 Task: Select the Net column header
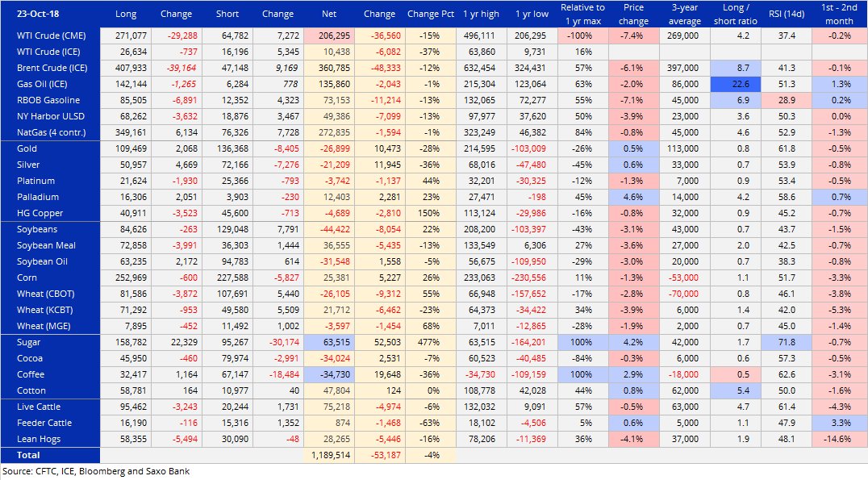pyautogui.click(x=329, y=14)
